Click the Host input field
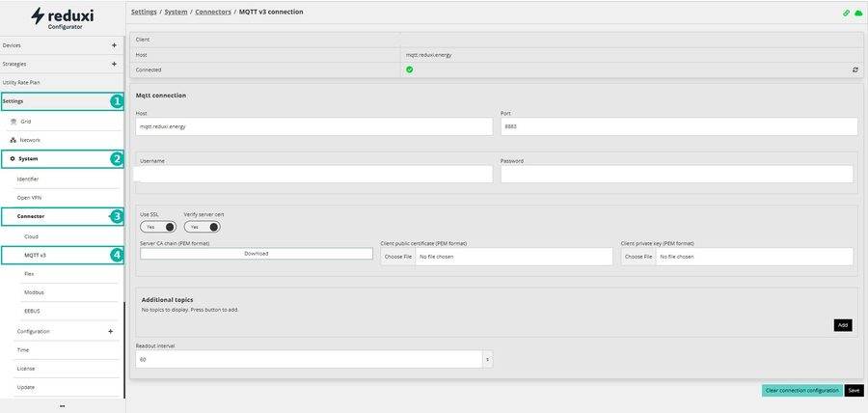The image size is (868, 413). (x=313, y=126)
